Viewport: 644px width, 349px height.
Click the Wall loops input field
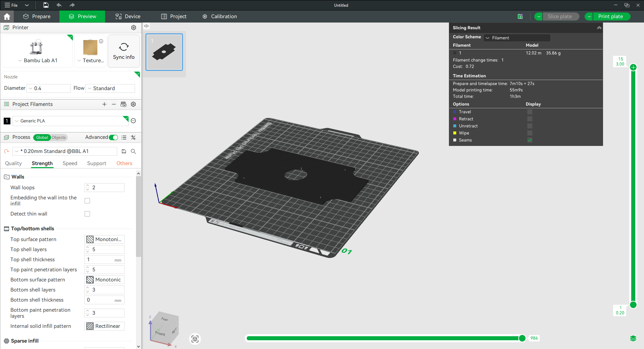point(104,188)
